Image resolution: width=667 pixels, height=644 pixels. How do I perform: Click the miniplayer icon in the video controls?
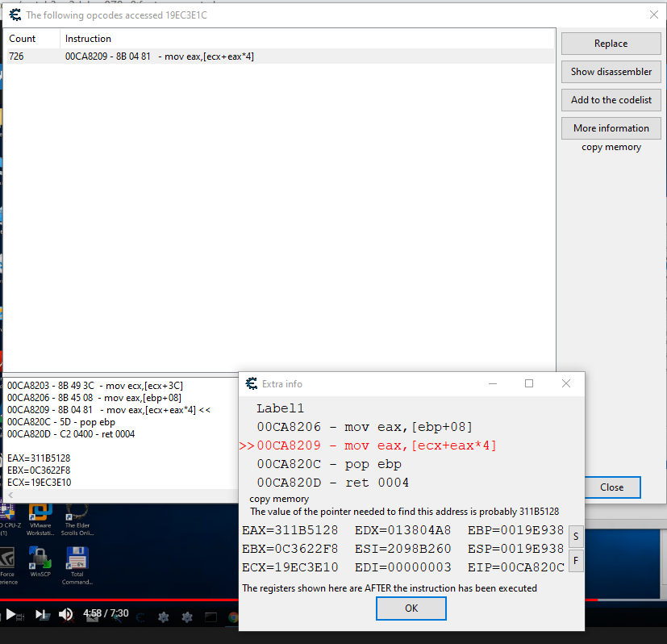[x=211, y=615]
